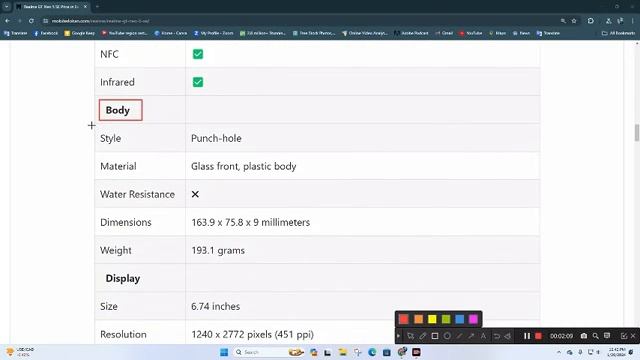Open the Facebook bookmark
This screenshot has width=640, height=360.
tap(46, 33)
